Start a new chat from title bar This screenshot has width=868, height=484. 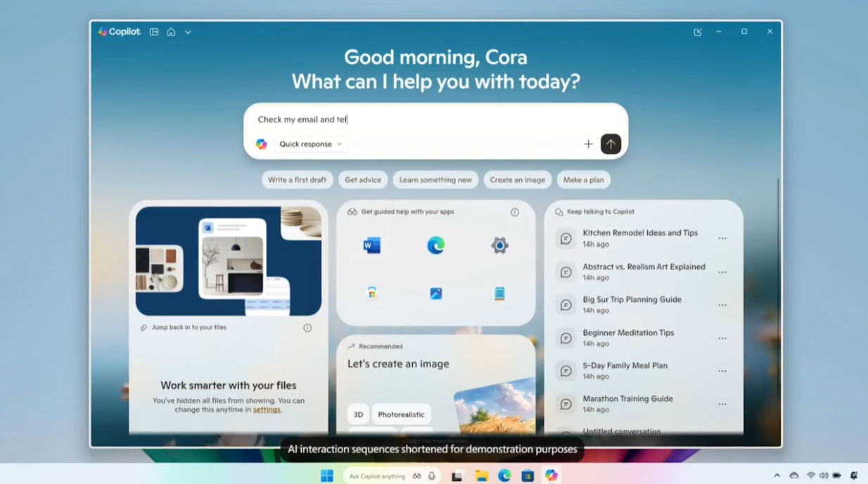698,32
